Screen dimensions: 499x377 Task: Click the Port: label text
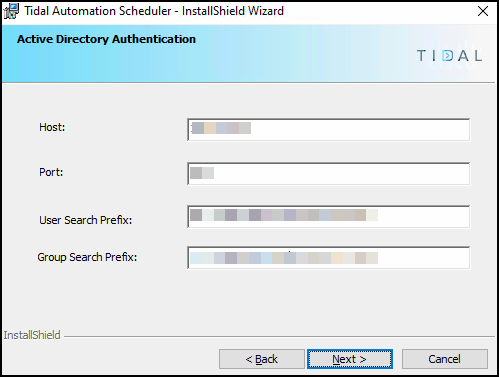pos(51,172)
